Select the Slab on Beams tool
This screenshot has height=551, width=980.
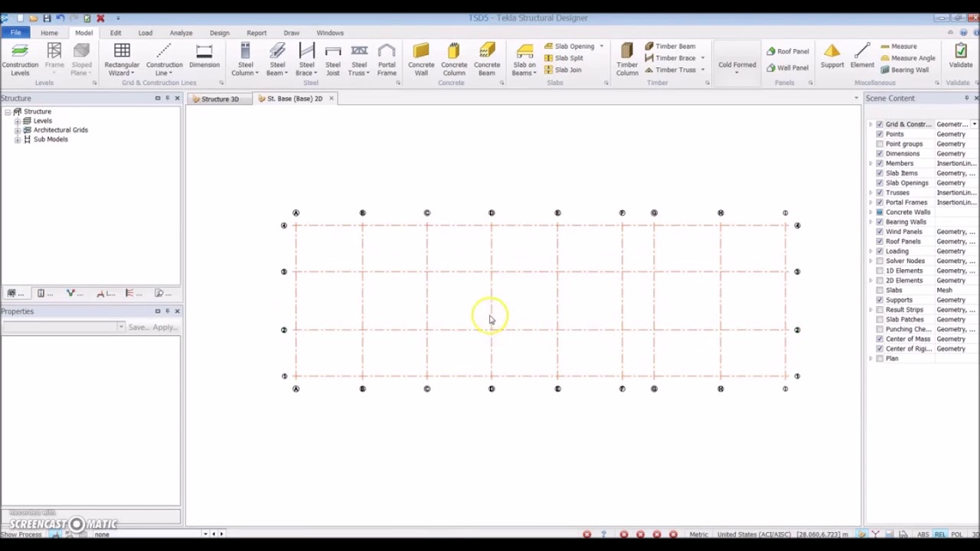coord(524,60)
